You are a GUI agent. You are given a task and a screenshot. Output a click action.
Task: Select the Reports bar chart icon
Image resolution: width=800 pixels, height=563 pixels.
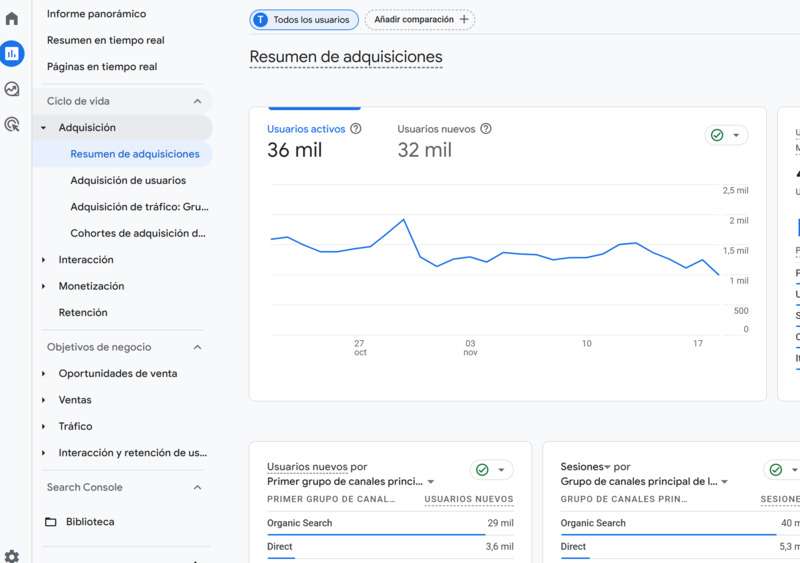[x=12, y=53]
